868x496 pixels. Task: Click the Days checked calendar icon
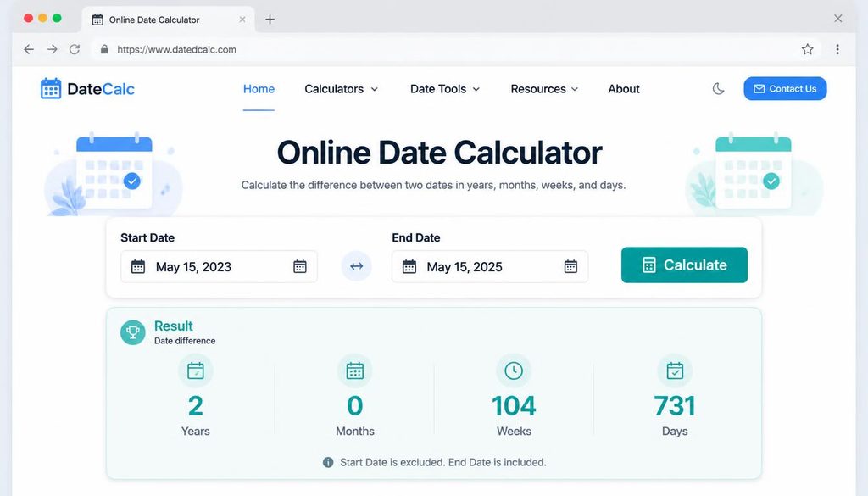675,371
